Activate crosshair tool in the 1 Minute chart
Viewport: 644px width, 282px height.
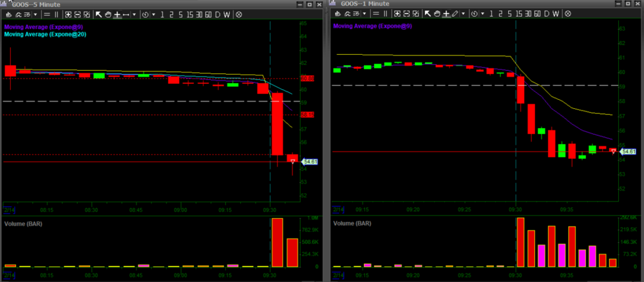click(446, 14)
